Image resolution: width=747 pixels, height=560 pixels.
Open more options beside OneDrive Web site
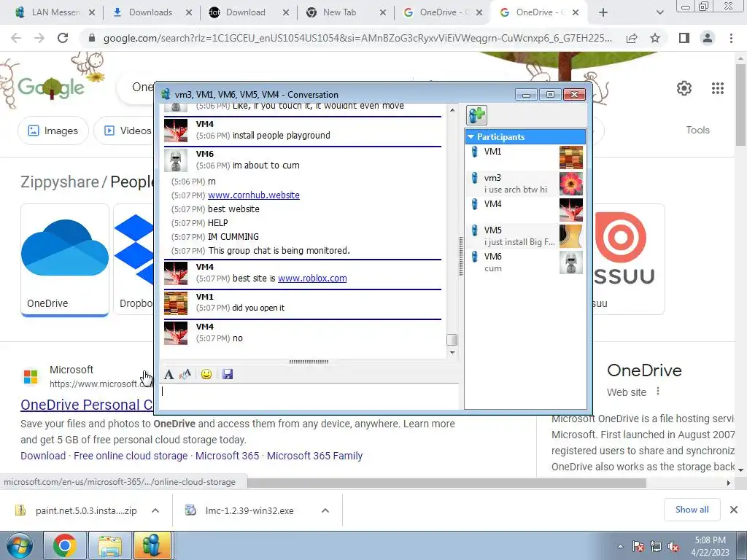[658, 392]
